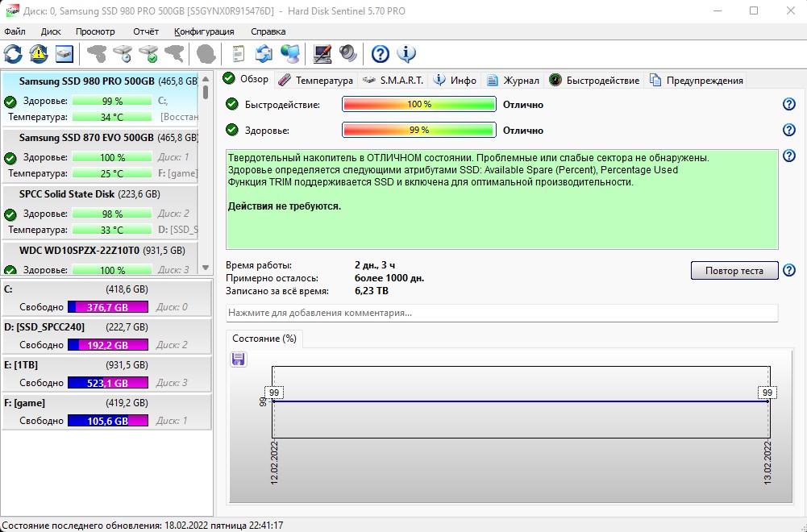Select the Samsung SSD 870 EVO 500GB disk
Screen dimensions: 807x532
tap(100, 156)
